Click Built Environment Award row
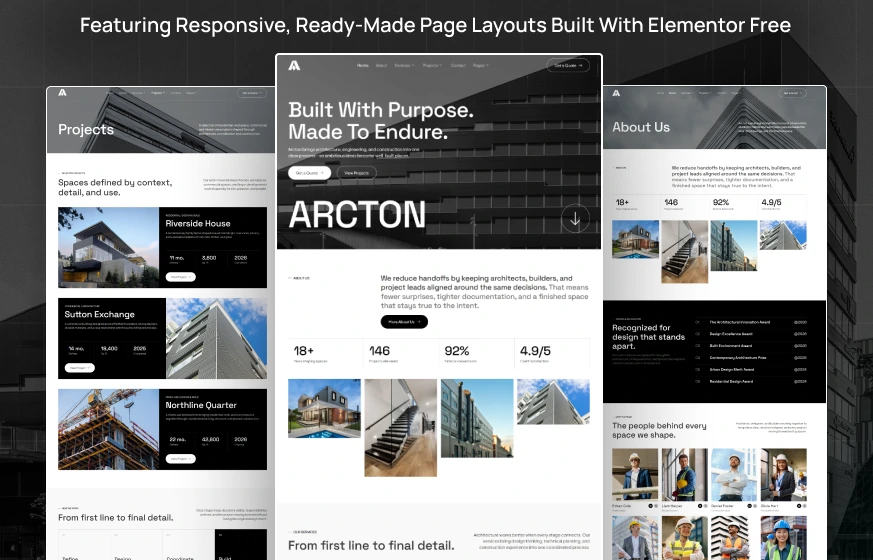The image size is (873, 560). 751,346
